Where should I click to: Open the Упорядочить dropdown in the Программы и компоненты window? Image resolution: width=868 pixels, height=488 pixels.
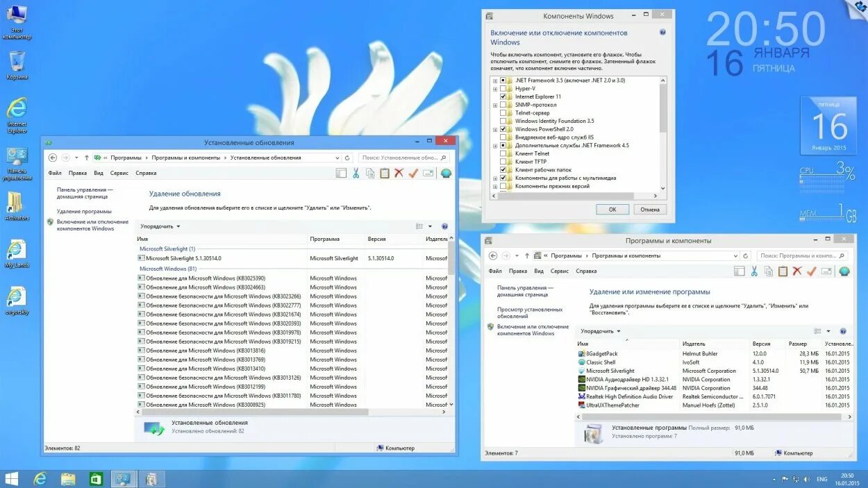pyautogui.click(x=601, y=331)
